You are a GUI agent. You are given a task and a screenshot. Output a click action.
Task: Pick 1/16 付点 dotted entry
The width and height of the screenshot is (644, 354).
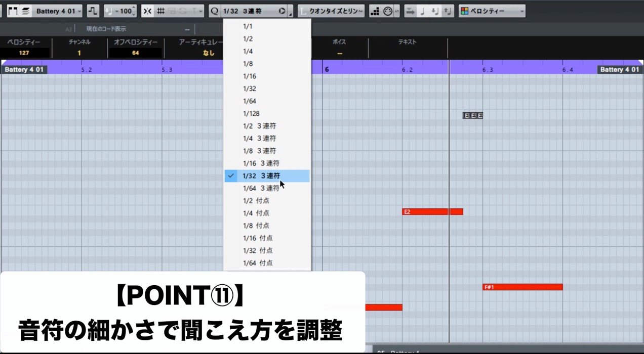(267, 238)
